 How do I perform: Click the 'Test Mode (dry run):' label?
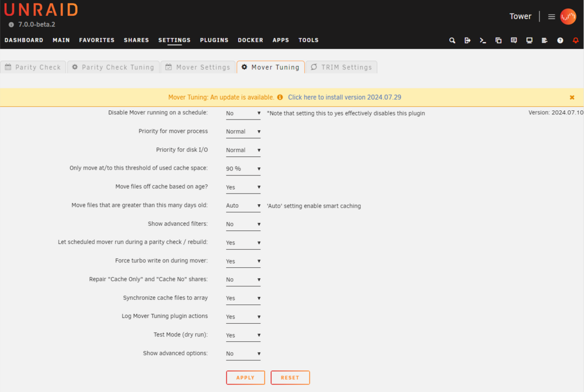click(180, 335)
